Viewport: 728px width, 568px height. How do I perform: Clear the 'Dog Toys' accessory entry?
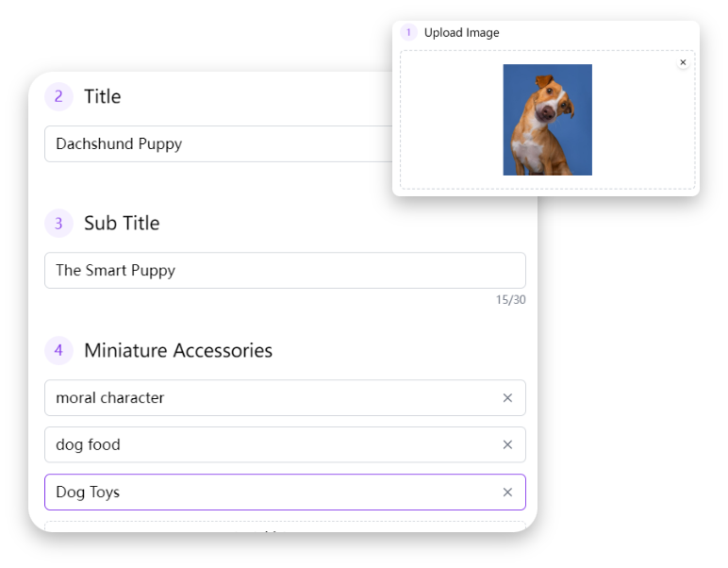(x=507, y=493)
